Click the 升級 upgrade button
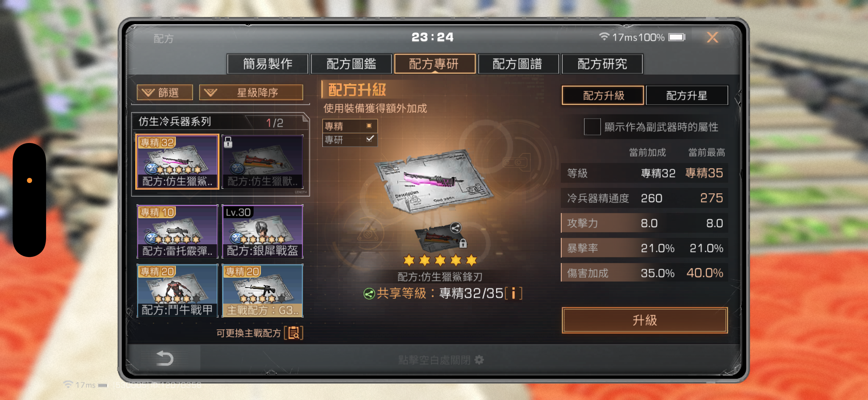The width and height of the screenshot is (868, 400). 644,320
